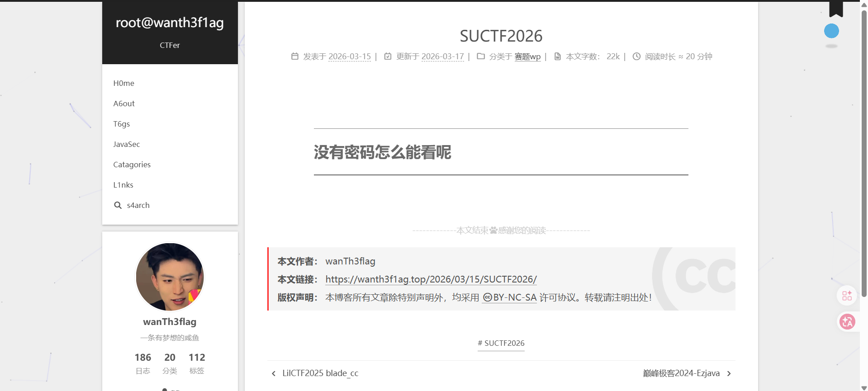Open the article permalink URL

[431, 279]
